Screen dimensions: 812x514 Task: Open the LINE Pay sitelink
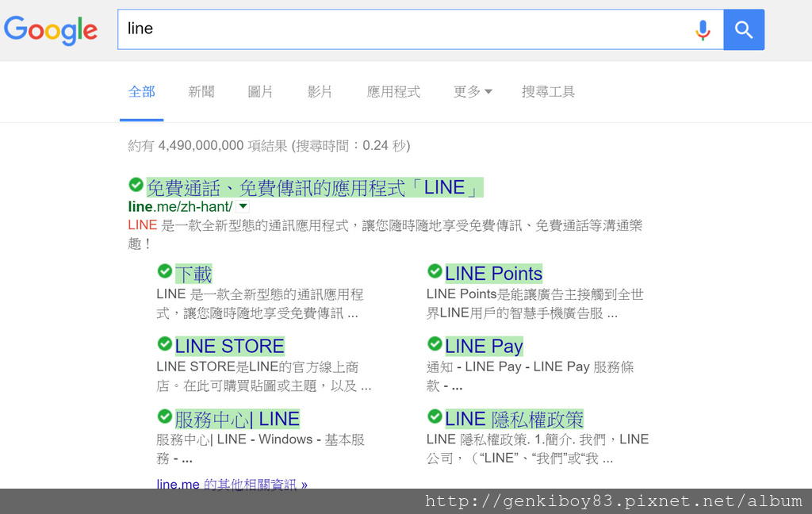pos(484,346)
